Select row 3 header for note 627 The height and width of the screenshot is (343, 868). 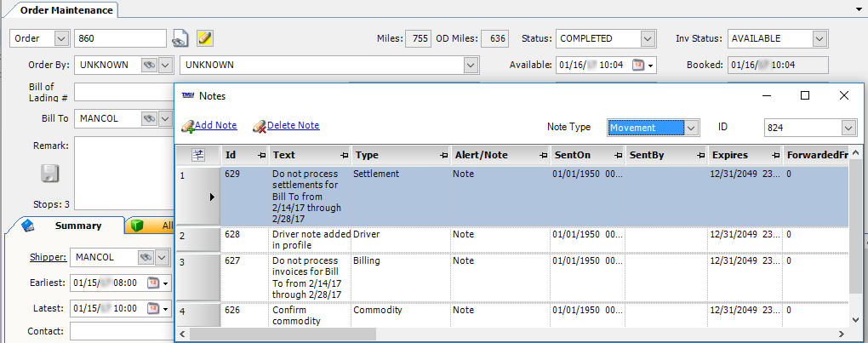[197, 277]
